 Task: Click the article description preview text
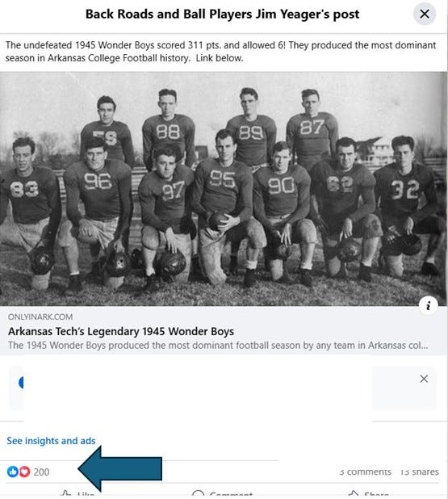tap(218, 346)
